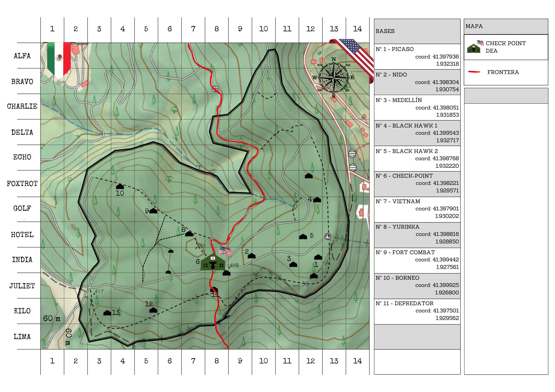Click the base marker labeled 13

click(107, 313)
